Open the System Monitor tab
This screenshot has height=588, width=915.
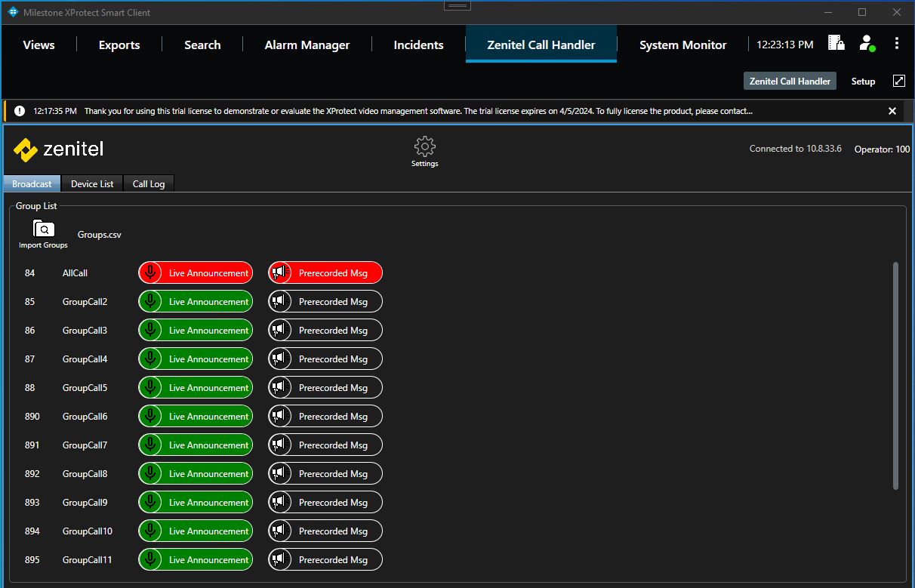[682, 45]
